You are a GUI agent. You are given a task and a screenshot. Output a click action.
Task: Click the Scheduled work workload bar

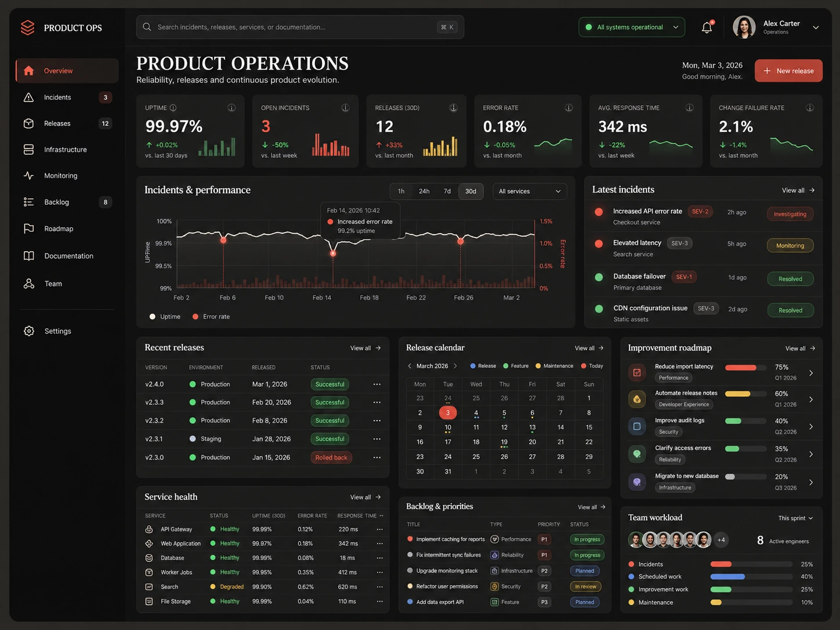(751, 577)
